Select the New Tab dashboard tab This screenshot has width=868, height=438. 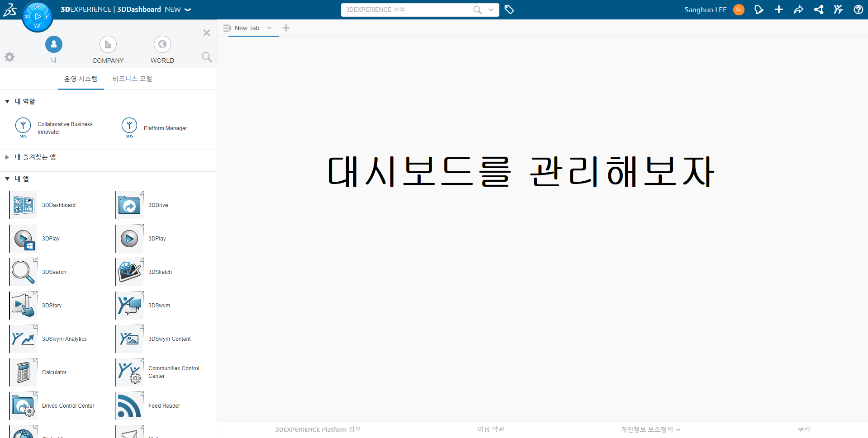[x=247, y=28]
